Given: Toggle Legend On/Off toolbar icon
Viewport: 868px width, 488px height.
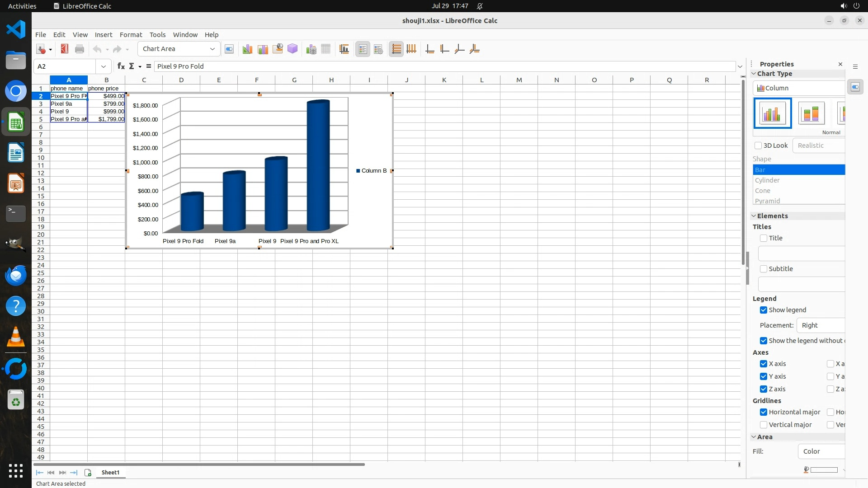Looking at the screenshot, I should click(363, 49).
